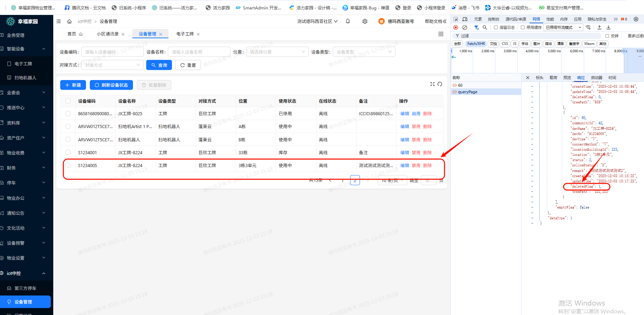Expand the 对接方式 dropdown
This screenshot has height=315, width=644.
112,65
